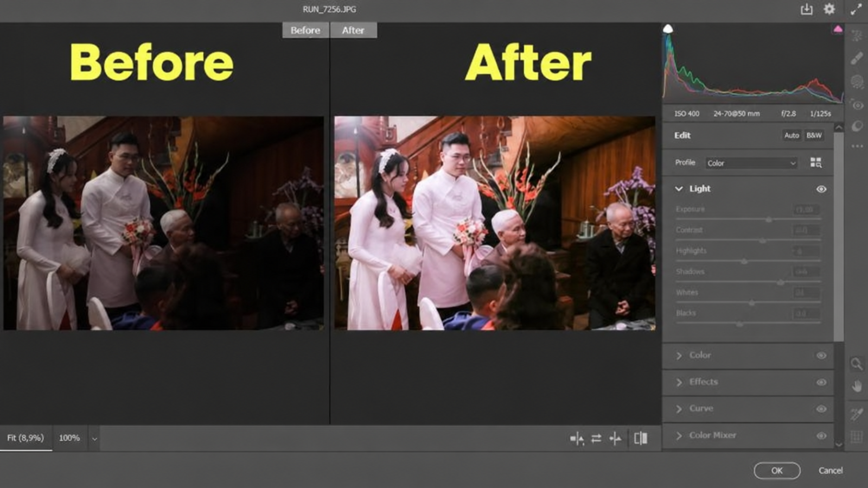Toggle Curve panel visibility eye
Image resolution: width=868 pixels, height=488 pixels.
pos(821,409)
